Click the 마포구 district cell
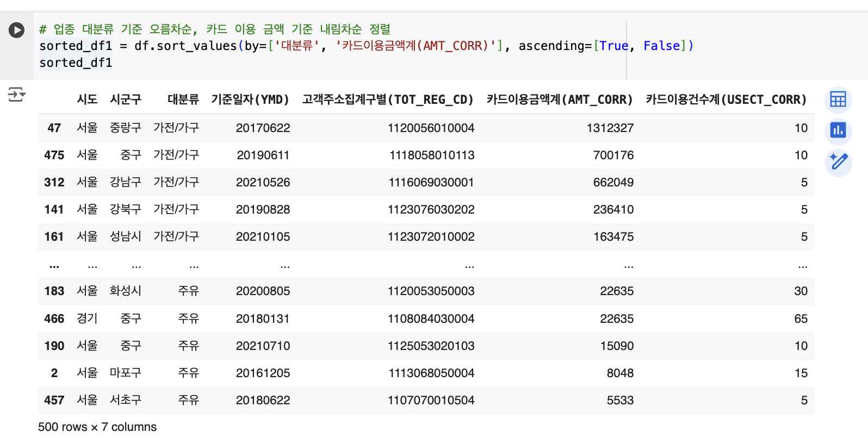868x438 pixels. [126, 373]
